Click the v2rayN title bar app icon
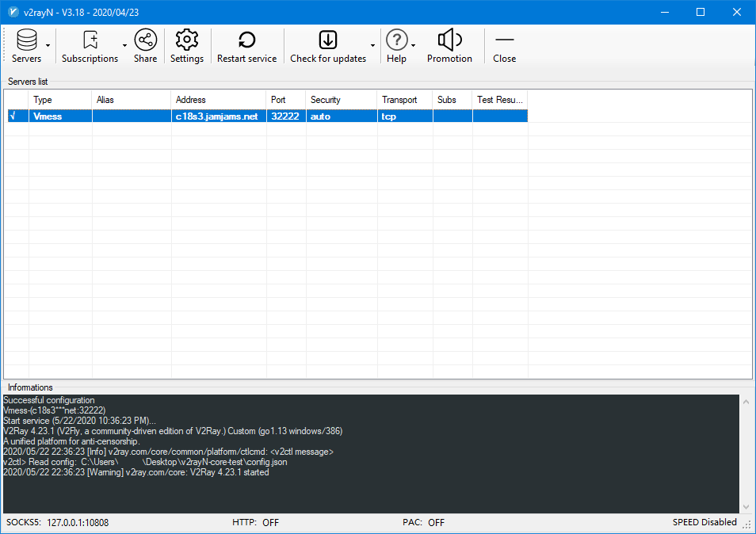 point(13,12)
